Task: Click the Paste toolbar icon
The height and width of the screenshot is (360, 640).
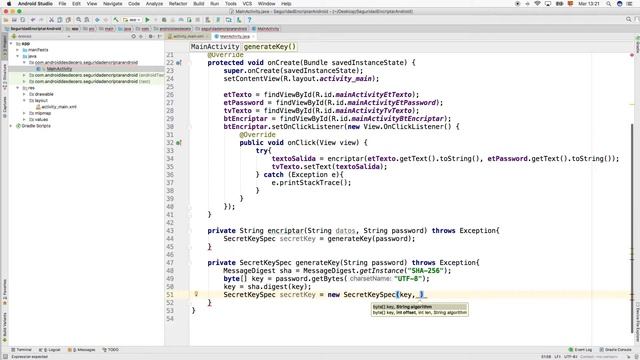Action: point(68,20)
